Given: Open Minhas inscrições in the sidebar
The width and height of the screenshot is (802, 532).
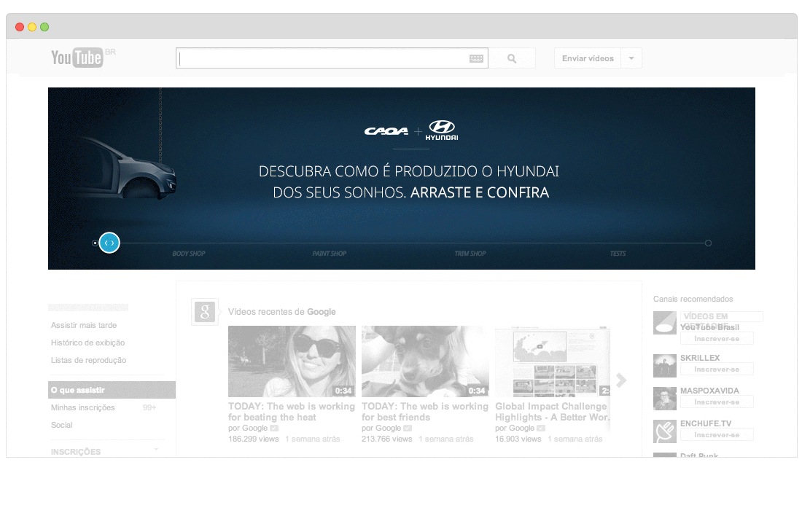Looking at the screenshot, I should tap(83, 407).
